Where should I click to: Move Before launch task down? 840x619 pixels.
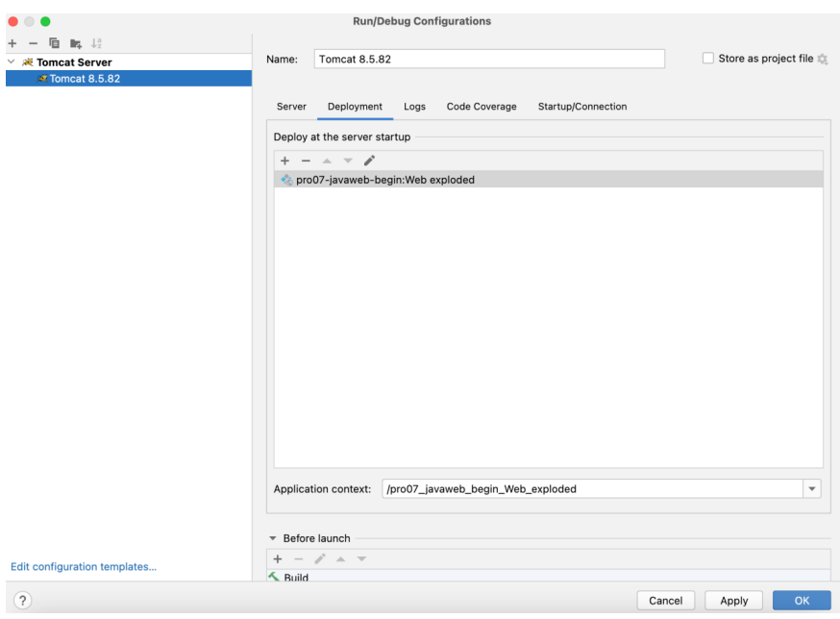point(362,559)
